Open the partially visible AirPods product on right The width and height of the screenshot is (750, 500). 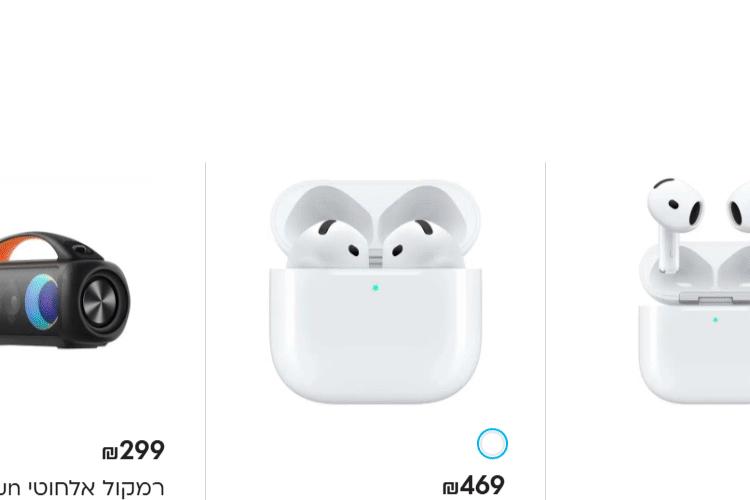point(695,290)
